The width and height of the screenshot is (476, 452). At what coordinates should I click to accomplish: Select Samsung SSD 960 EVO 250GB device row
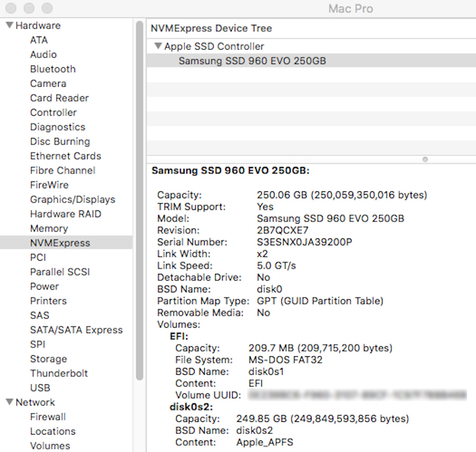coord(311,61)
